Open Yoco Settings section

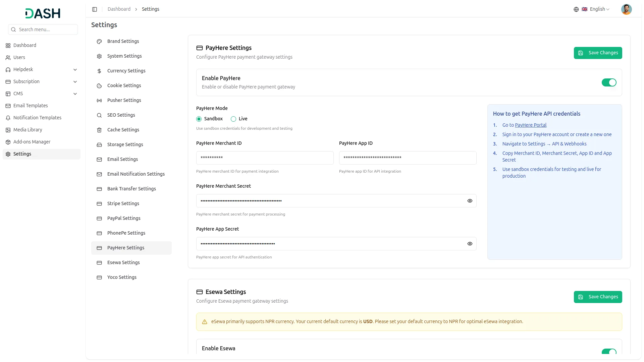[x=131, y=277]
